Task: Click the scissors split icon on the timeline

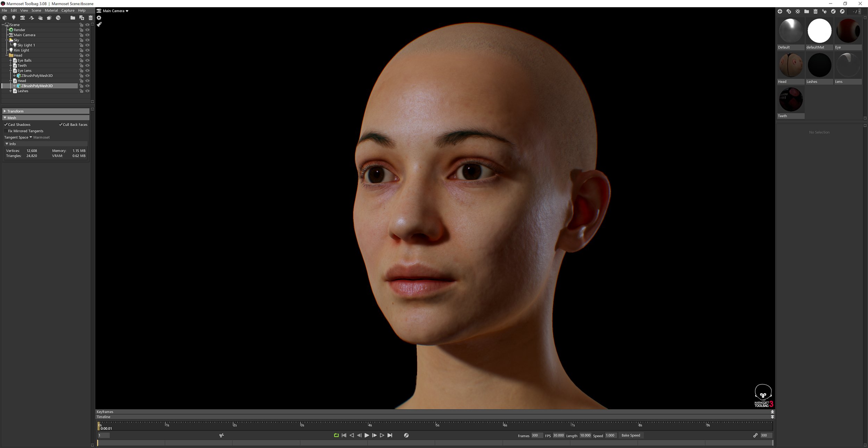Action: (221, 435)
